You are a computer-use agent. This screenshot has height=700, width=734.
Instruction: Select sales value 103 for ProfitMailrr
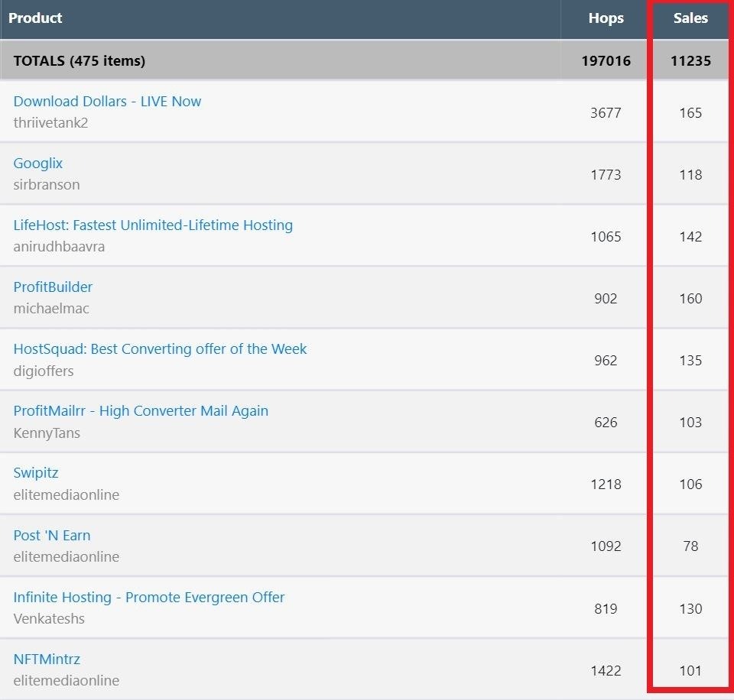[x=690, y=422]
